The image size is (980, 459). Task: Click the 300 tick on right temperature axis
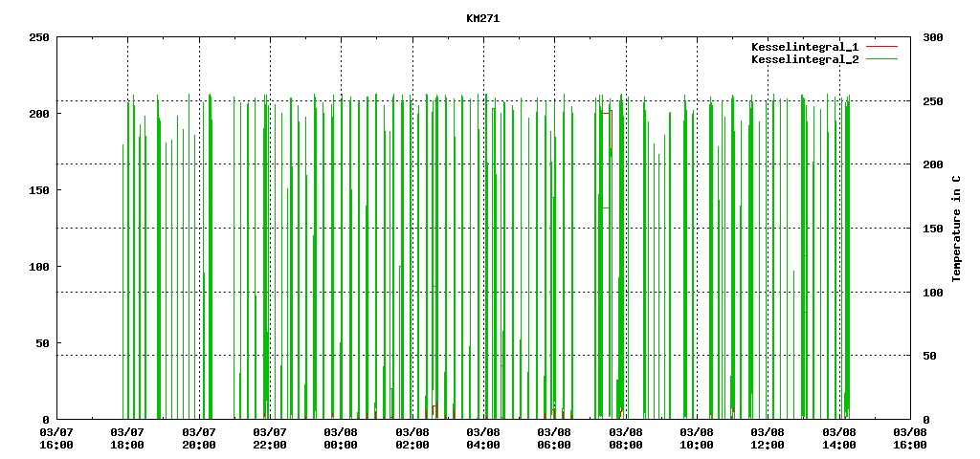click(933, 37)
